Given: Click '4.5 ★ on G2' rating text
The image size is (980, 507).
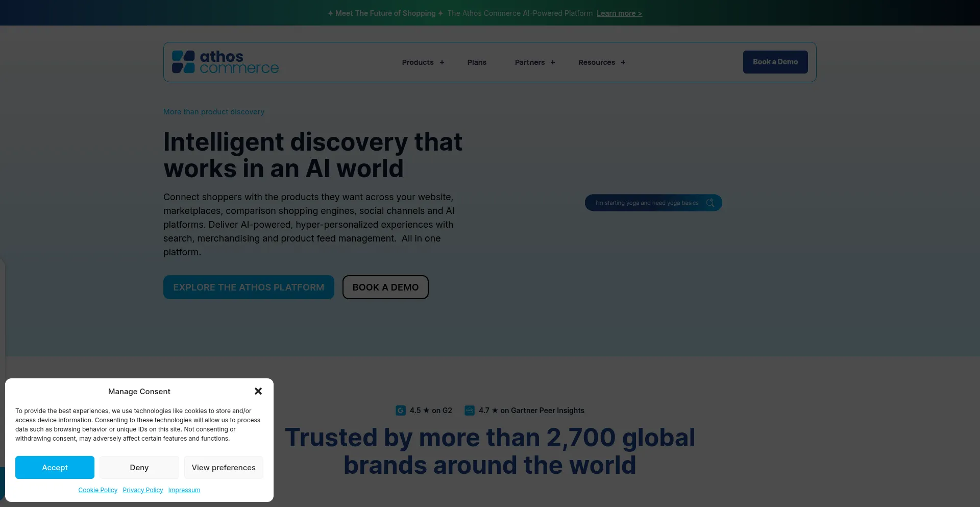Looking at the screenshot, I should pyautogui.click(x=431, y=411).
